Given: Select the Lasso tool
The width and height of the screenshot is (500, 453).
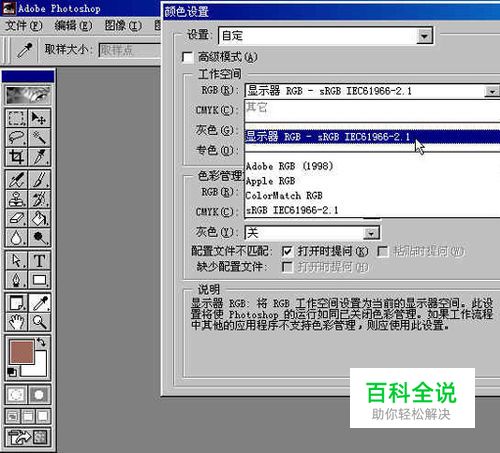Looking at the screenshot, I should point(16,137).
